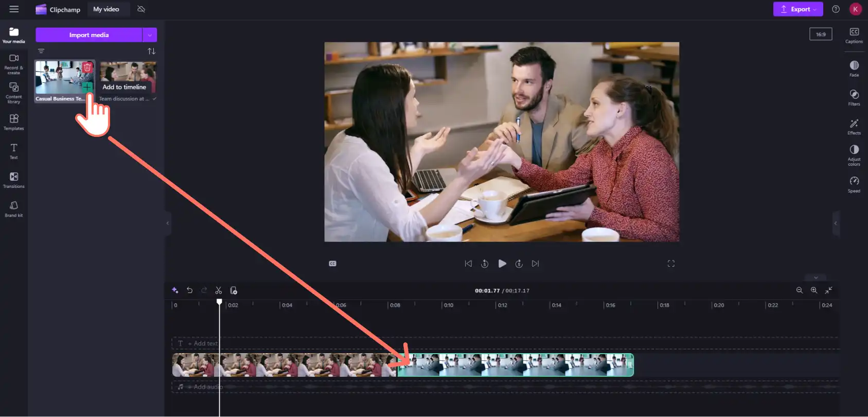Click the clipboard icon beside scissors
This screenshot has height=417, width=868.
[x=234, y=290]
